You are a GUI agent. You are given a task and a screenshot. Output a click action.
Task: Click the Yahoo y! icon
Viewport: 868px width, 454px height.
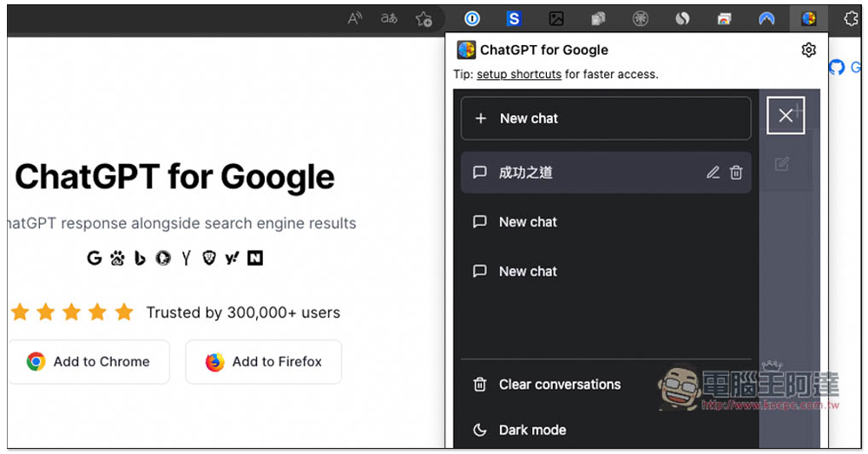click(x=232, y=258)
